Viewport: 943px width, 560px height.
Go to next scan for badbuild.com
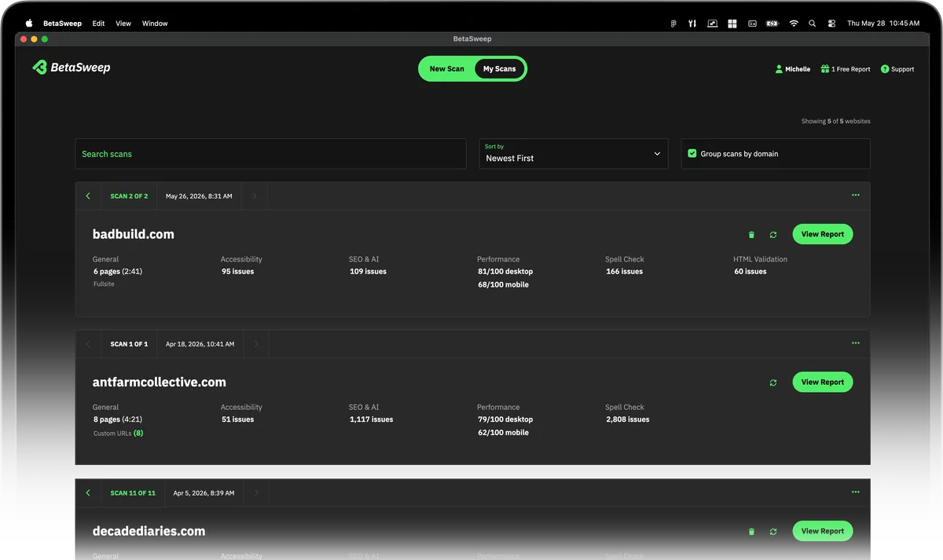255,196
